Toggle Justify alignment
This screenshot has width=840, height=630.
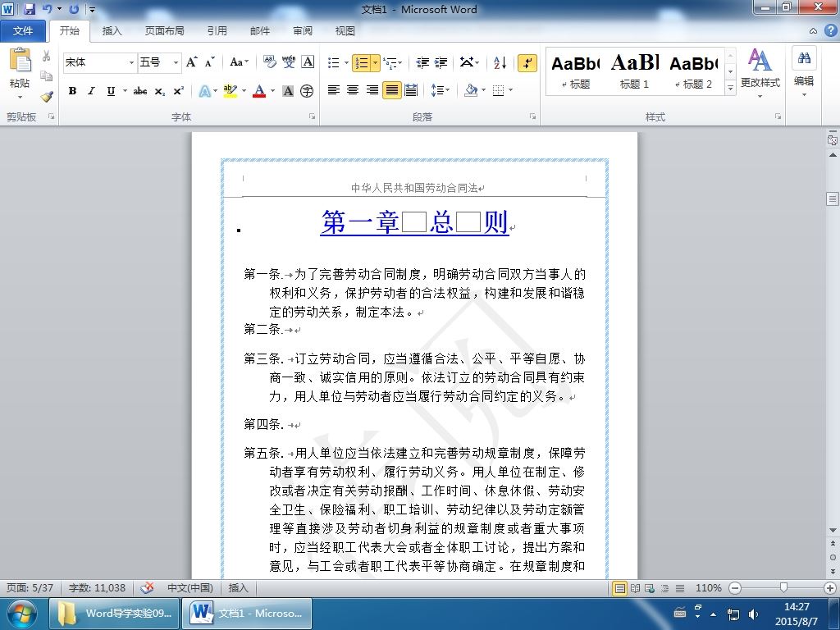(x=391, y=90)
